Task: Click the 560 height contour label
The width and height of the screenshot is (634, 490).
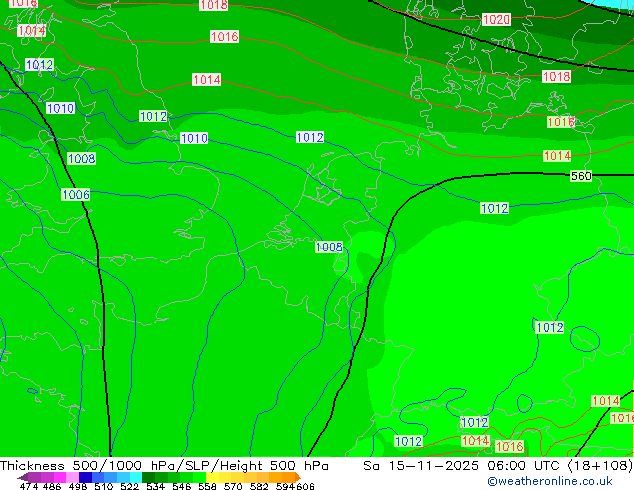Action: [x=581, y=176]
